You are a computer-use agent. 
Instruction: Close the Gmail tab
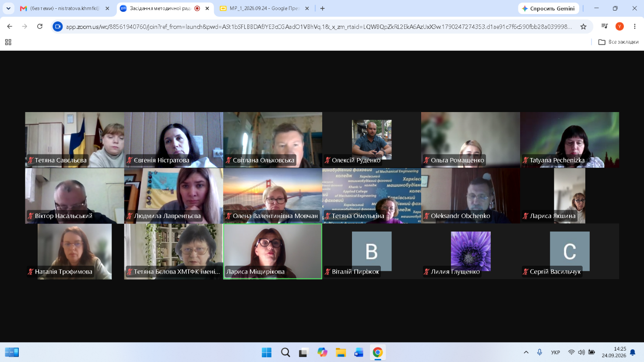(107, 8)
